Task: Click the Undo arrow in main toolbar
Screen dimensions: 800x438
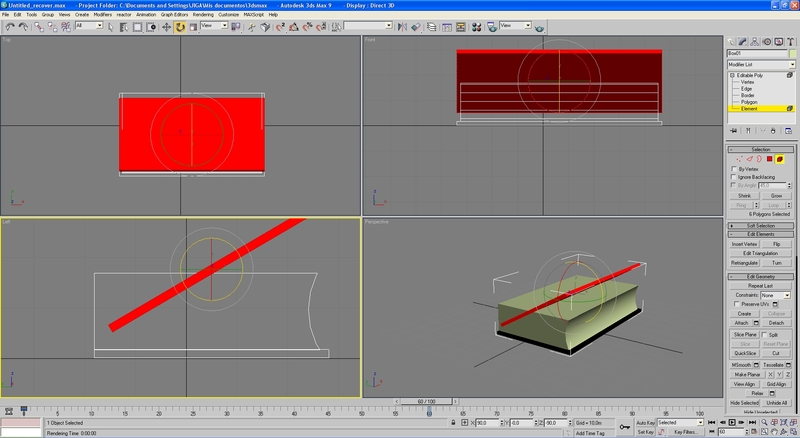Action: pos(10,27)
